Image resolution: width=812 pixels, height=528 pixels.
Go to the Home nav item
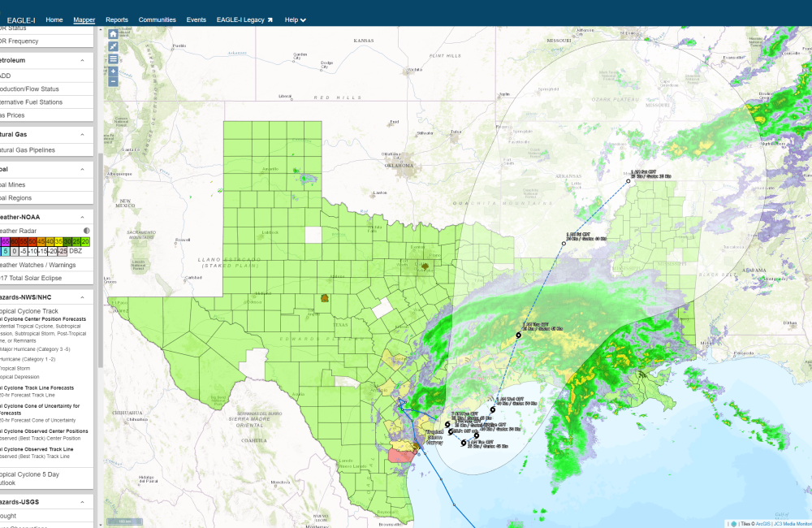tap(54, 19)
